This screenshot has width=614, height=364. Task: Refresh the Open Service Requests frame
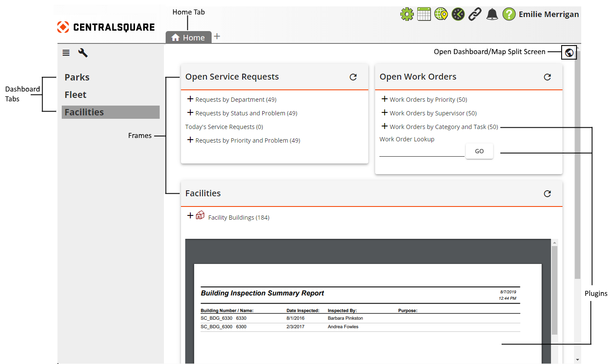click(353, 77)
